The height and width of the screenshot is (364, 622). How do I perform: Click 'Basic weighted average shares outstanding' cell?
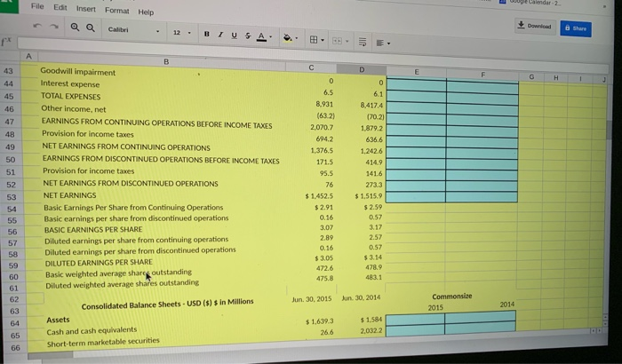tap(118, 273)
